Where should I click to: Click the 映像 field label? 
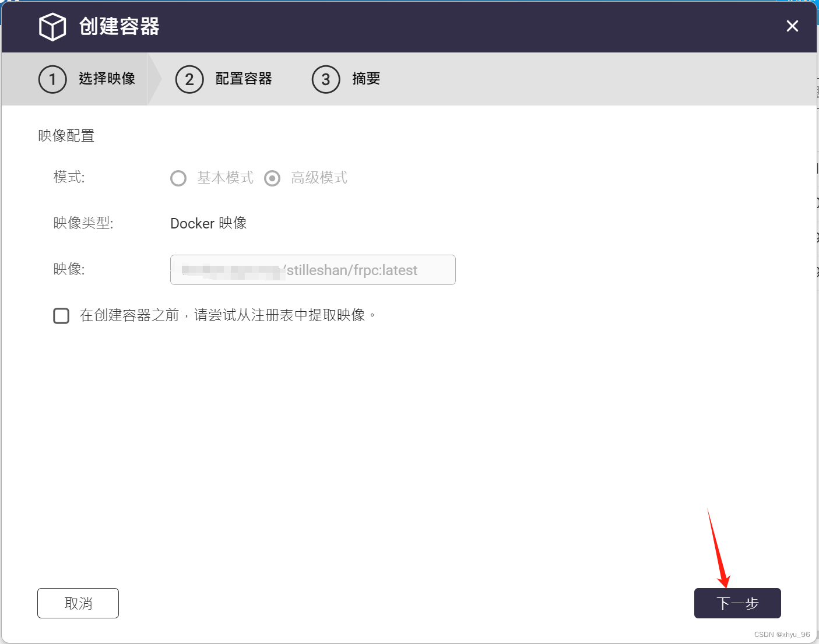tap(68, 269)
